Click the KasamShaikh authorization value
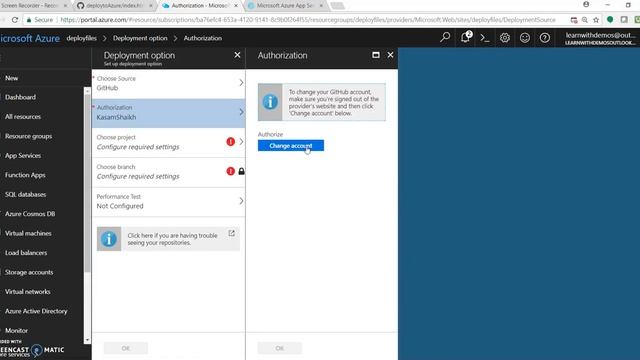 tap(116, 117)
